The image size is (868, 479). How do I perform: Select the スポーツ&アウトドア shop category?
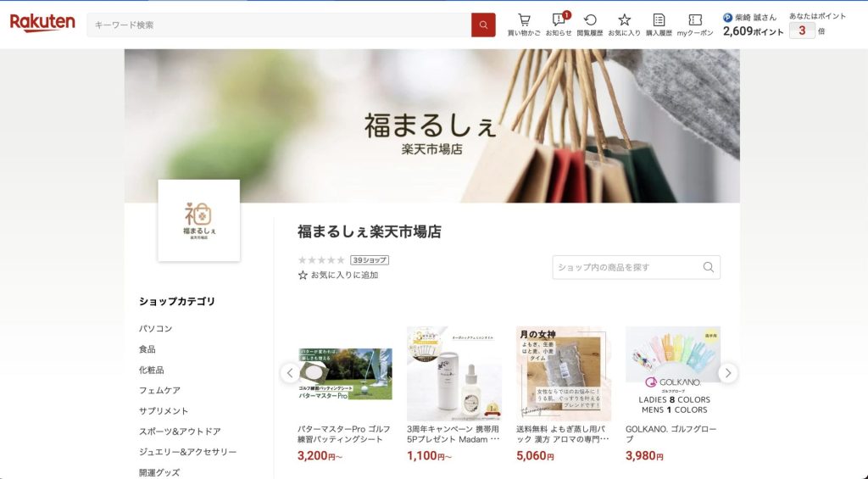[x=180, y=432]
